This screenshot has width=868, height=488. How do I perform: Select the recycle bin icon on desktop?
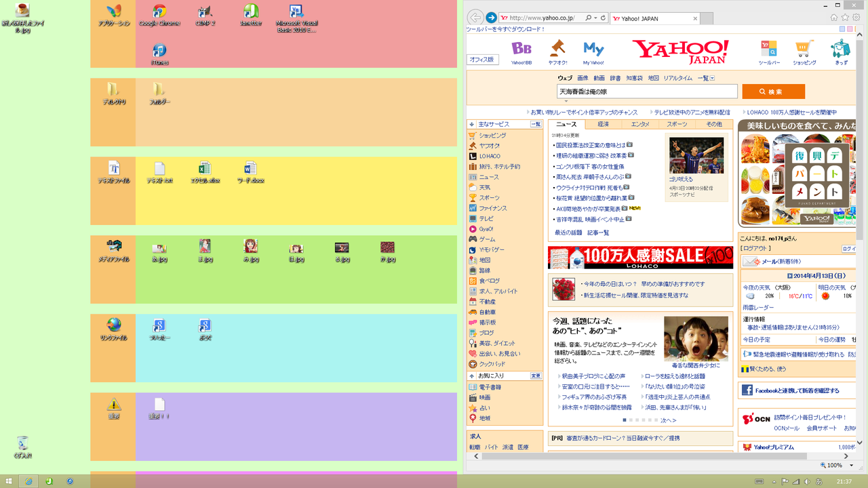(x=23, y=448)
